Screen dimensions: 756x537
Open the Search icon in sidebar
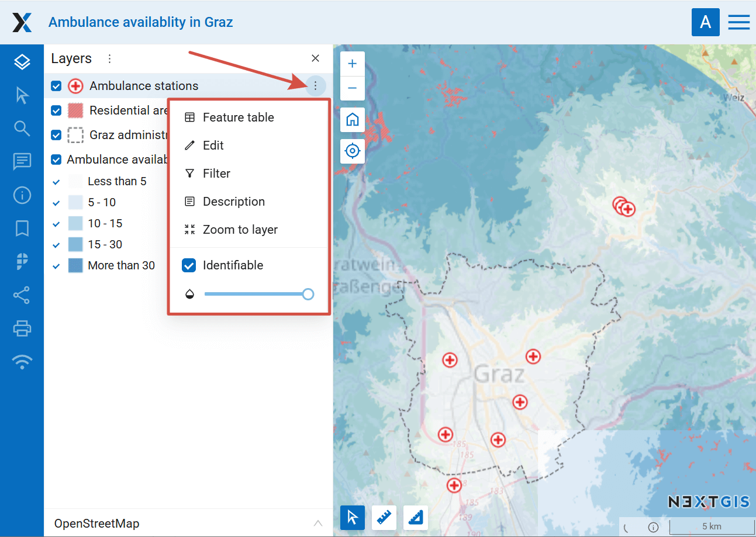22,129
